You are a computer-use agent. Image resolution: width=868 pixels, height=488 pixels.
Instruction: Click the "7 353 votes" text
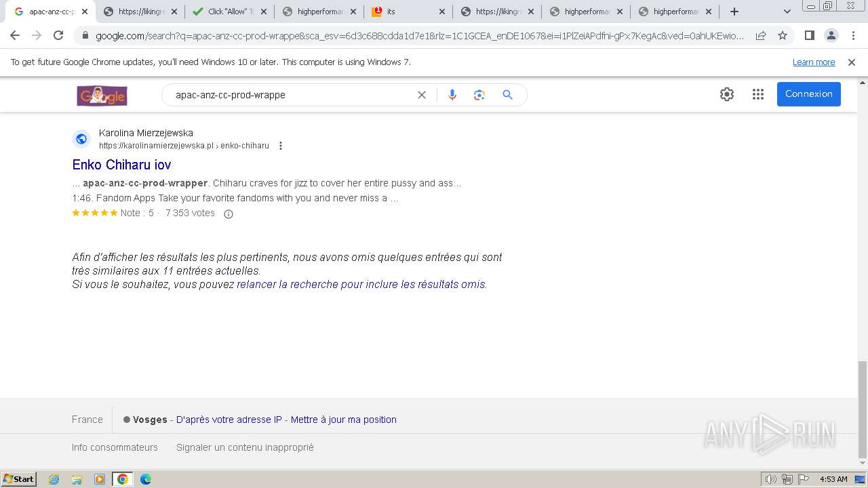pyautogui.click(x=190, y=213)
